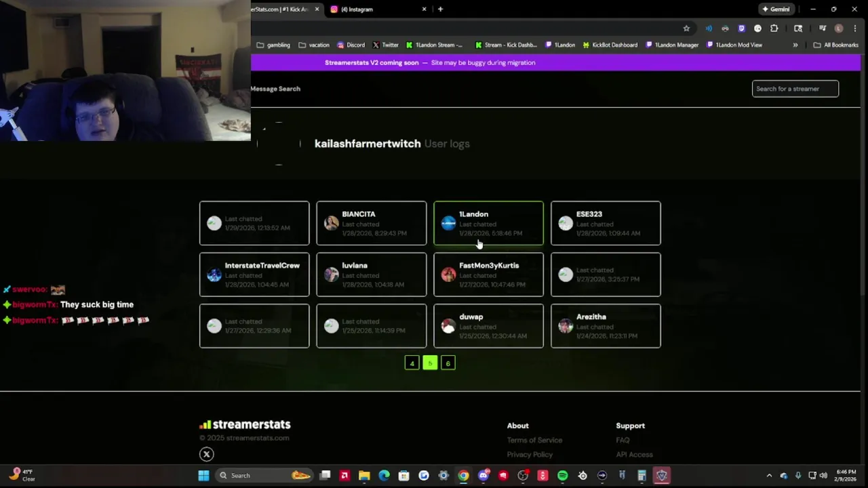Open the Gemini button in Chrome
868x488 pixels.
pos(776,9)
